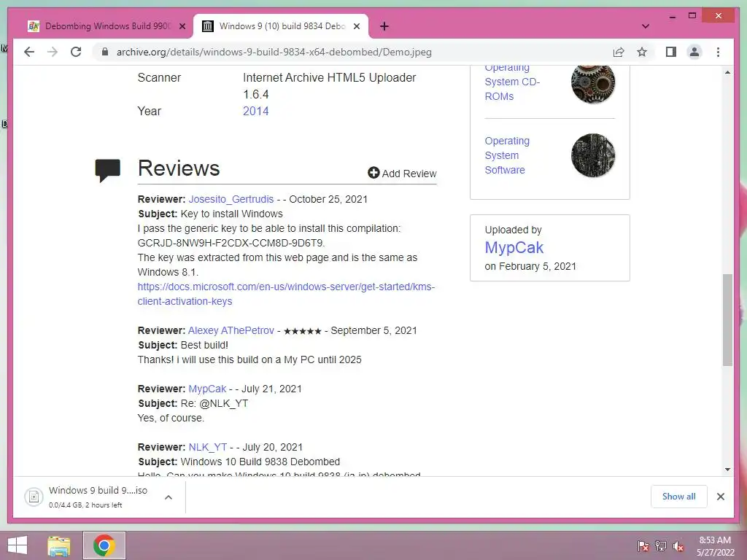Screen dimensions: 747x560
Task: Click the 'Yes, of course.' review text
Action: tap(171, 418)
